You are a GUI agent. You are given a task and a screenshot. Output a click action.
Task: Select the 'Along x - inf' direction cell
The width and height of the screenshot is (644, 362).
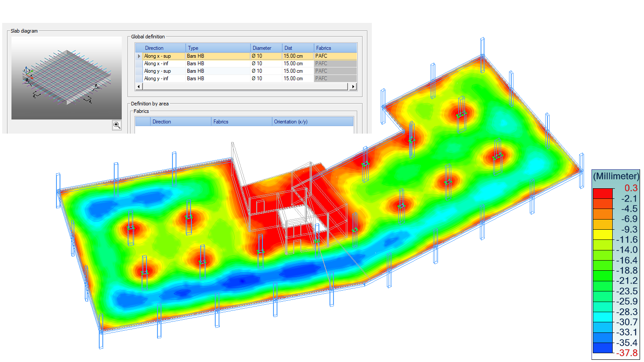tap(164, 63)
